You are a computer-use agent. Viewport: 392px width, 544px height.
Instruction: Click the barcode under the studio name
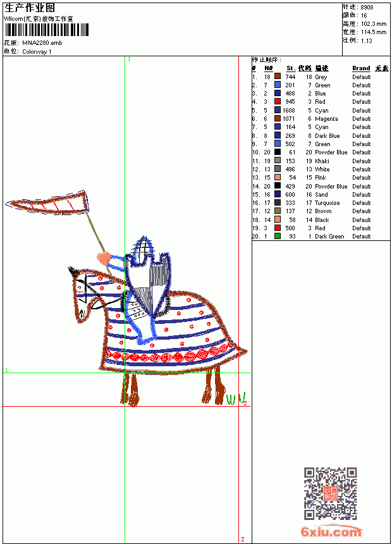click(47, 30)
